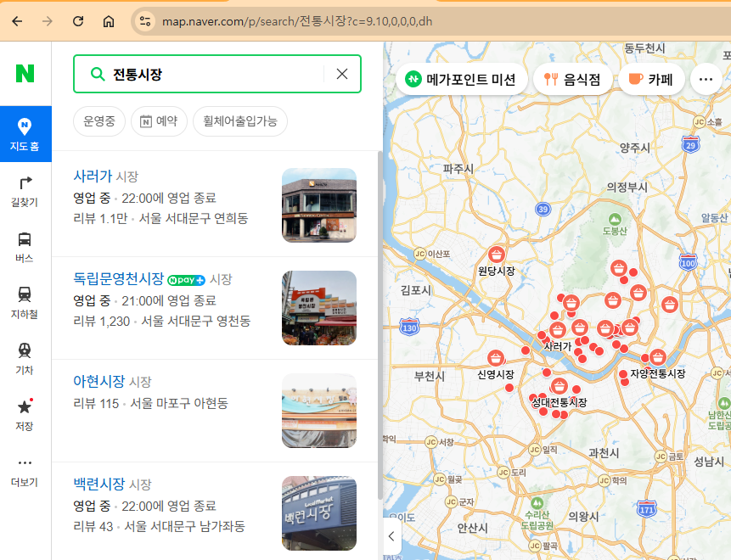Click the 안산시 label on map

click(x=472, y=528)
